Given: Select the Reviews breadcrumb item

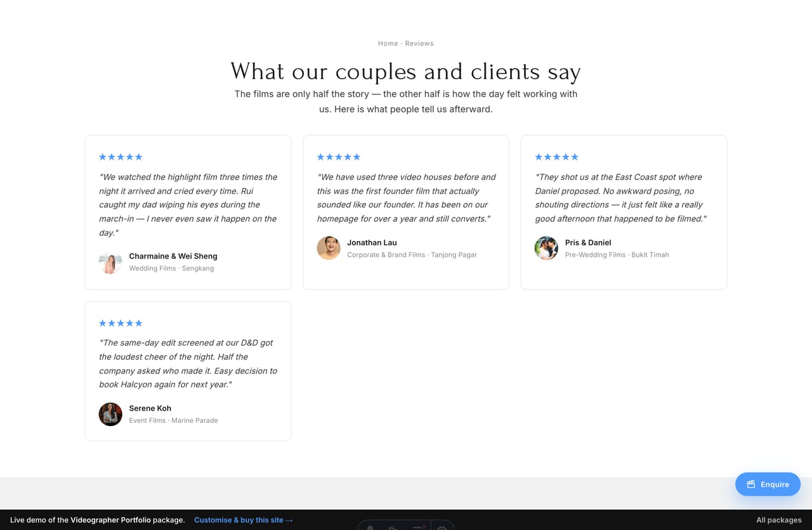Looking at the screenshot, I should click(419, 44).
